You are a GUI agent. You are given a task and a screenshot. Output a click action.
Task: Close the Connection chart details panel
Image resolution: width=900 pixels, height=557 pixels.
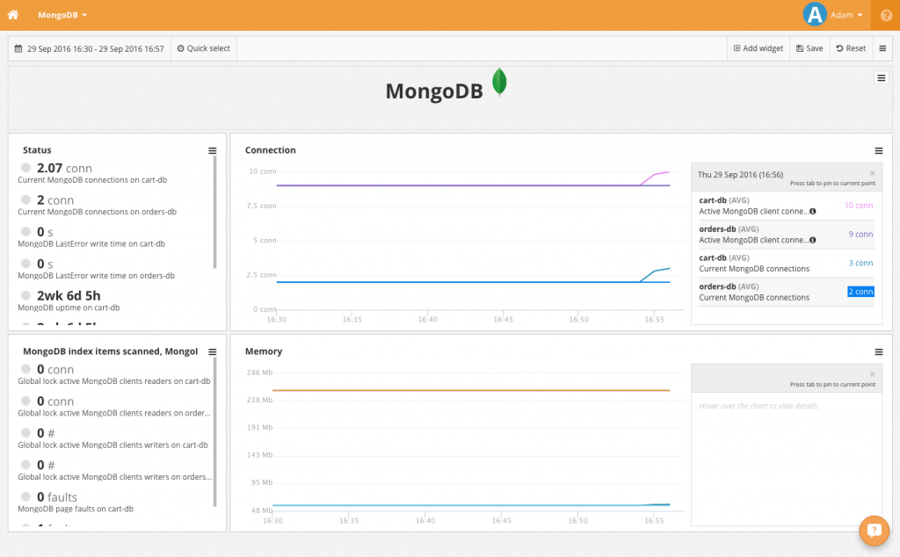(872, 173)
